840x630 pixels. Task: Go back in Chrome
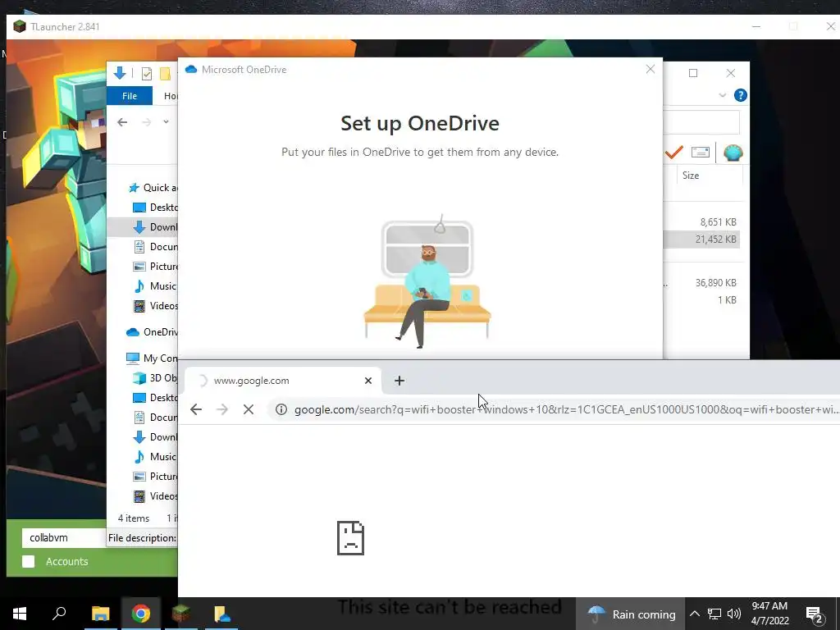(196, 410)
